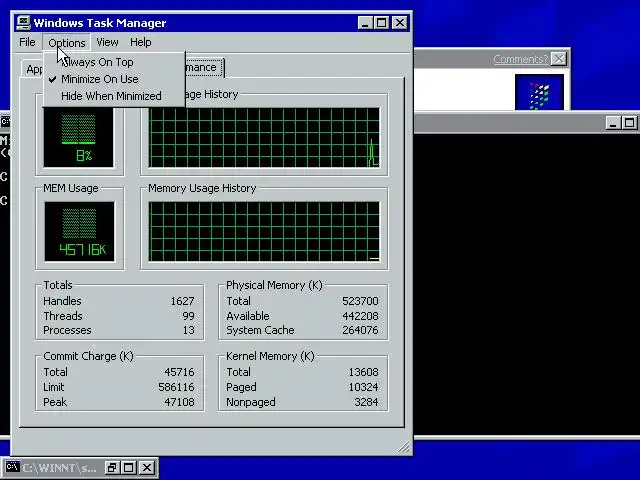The height and width of the screenshot is (480, 640).
Task: Click the Memory Usage History graph
Action: click(x=264, y=231)
